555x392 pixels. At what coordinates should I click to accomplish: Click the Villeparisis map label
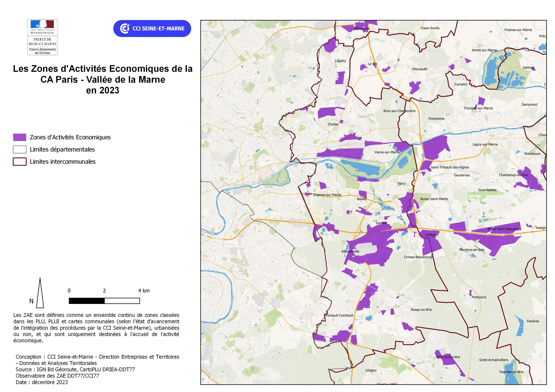click(x=362, y=28)
